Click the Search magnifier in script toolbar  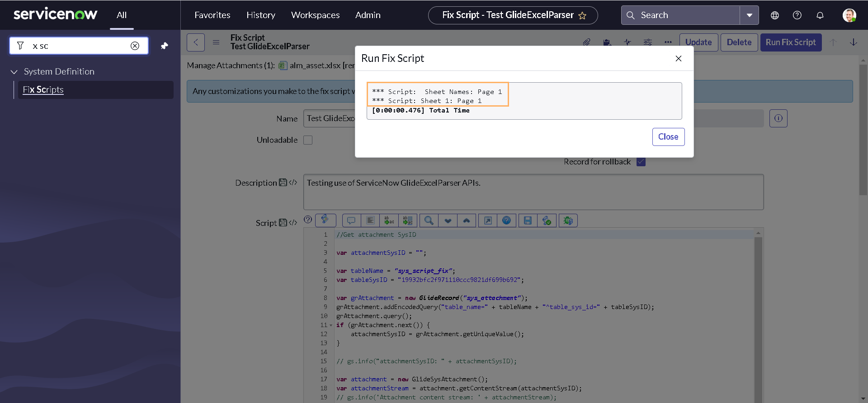point(429,220)
